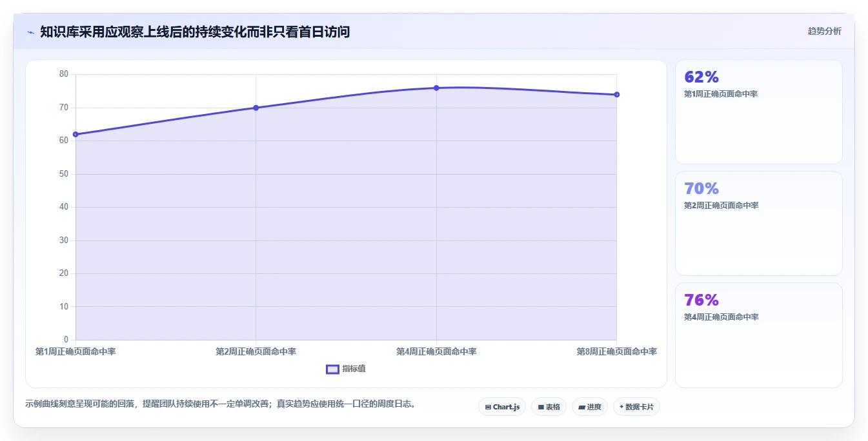868x441 pixels.
Task: Click the data point for 第4周正确页面命中率
Action: pos(436,88)
